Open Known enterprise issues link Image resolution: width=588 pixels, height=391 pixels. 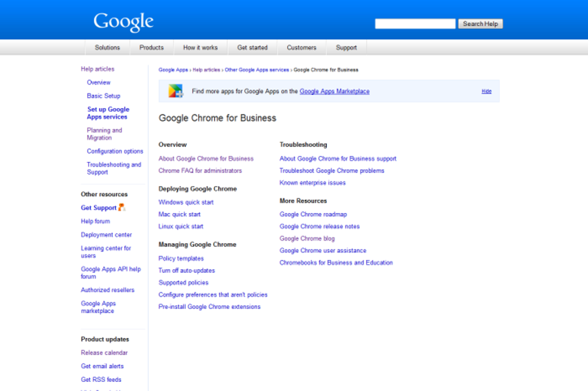click(x=312, y=183)
